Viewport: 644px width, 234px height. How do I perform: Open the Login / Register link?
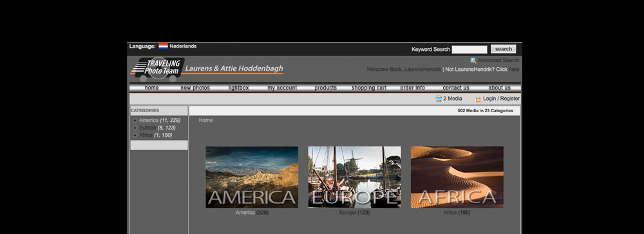coord(501,99)
